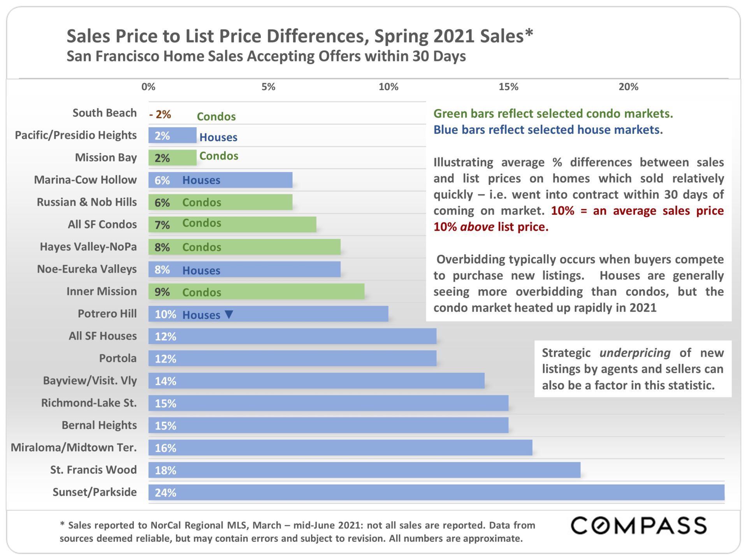The height and width of the screenshot is (560, 747).
Task: Click the Bayview/Visit. Vly 14% bar
Action: 316,381
